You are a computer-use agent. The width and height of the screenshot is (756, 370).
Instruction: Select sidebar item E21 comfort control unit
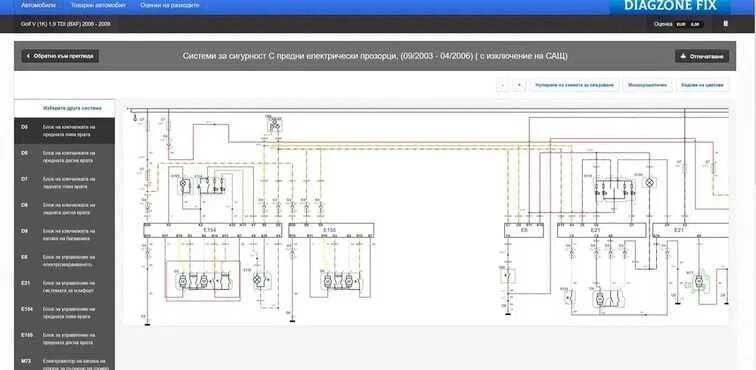click(x=65, y=287)
